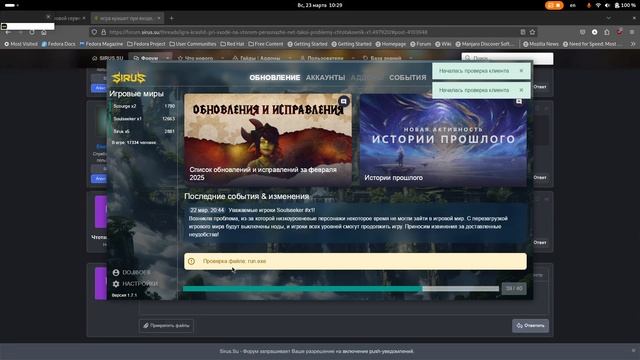Show more bookmarks overflow chevron

coord(633,44)
